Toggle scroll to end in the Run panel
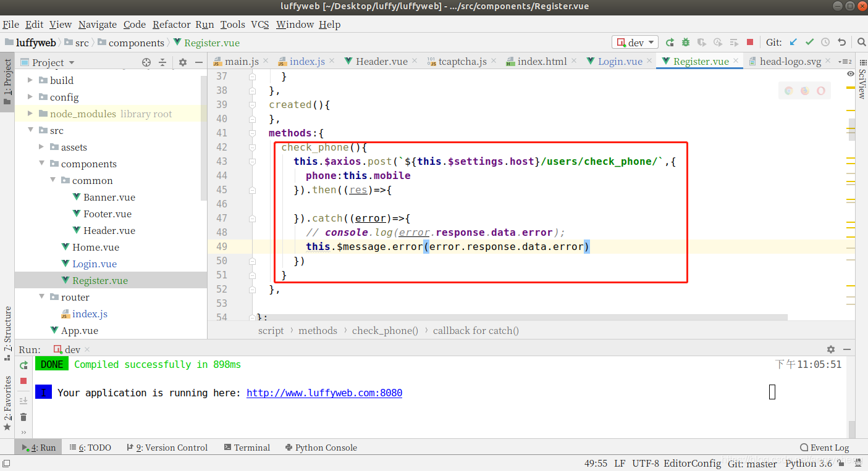 tap(23, 401)
